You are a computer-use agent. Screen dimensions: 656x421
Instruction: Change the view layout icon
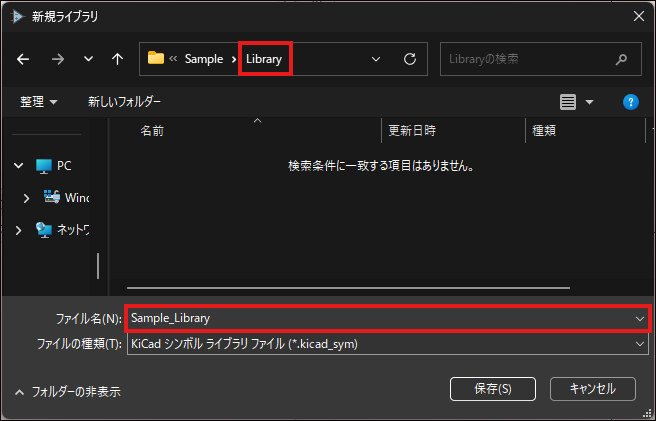[568, 102]
